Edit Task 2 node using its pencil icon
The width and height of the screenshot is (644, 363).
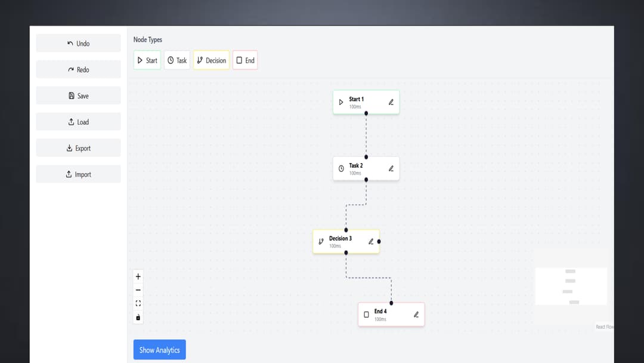391,168
